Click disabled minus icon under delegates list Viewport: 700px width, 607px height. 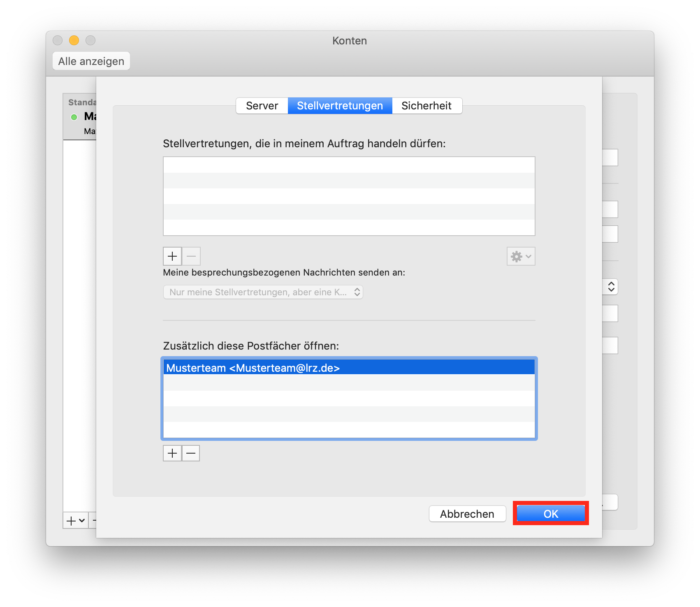tap(191, 256)
